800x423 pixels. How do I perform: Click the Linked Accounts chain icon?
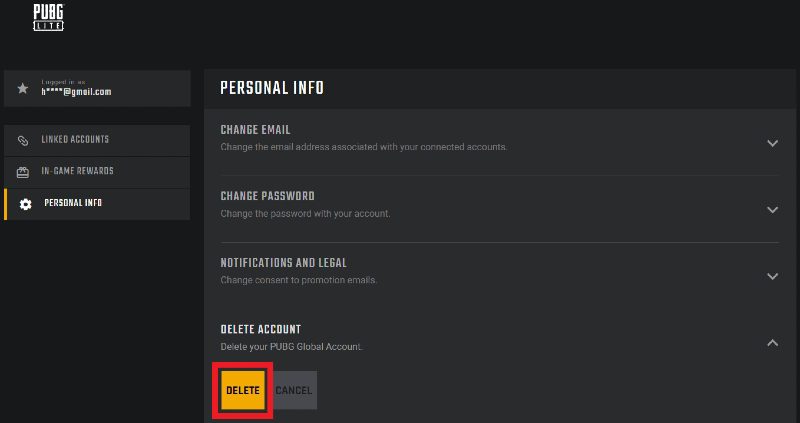24,140
